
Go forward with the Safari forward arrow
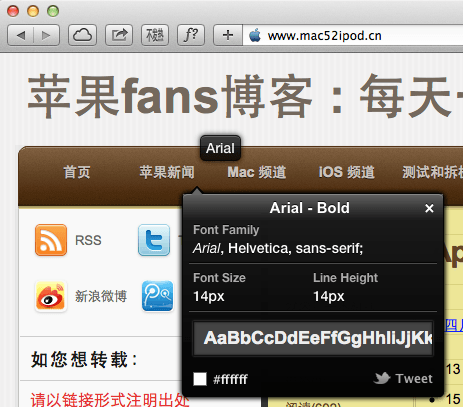(47, 35)
